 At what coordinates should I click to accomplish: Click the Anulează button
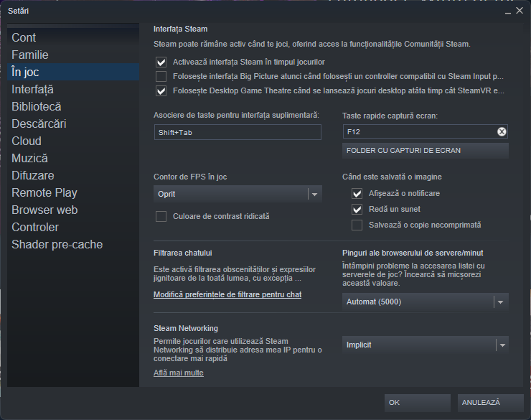tap(490, 403)
